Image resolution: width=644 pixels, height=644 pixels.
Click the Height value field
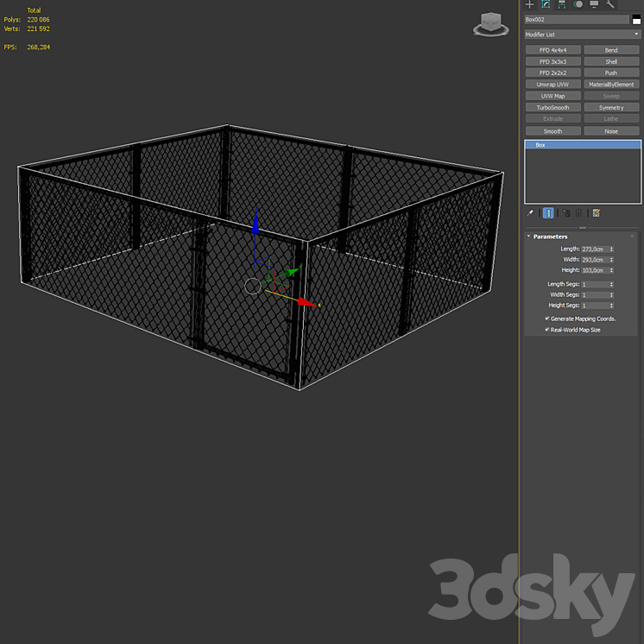click(595, 270)
